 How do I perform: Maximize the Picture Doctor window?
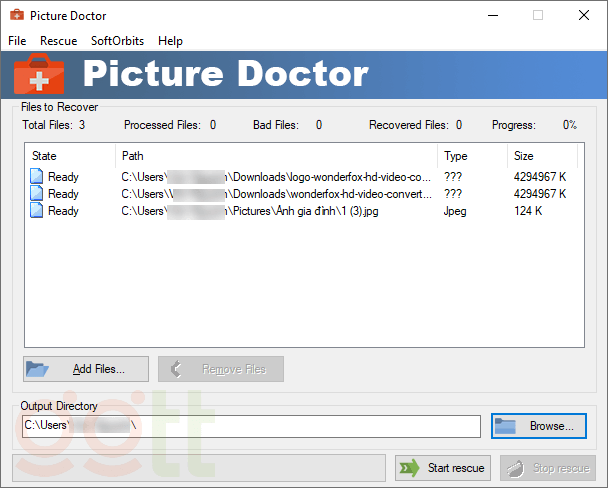point(538,16)
